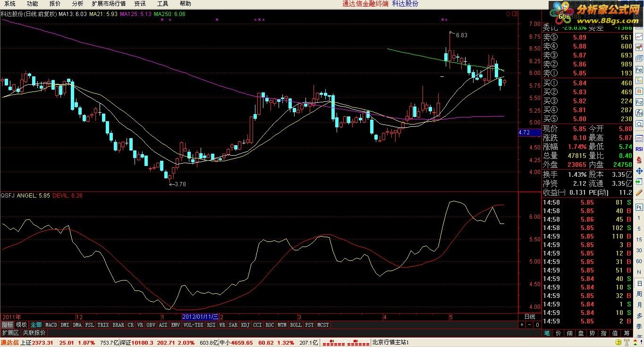Switch to the 模板 tab

pos(21,325)
